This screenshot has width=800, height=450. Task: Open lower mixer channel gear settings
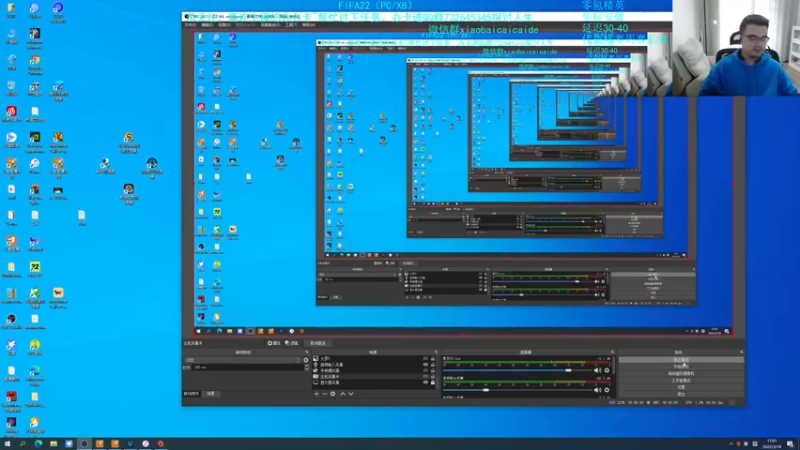pyautogui.click(x=607, y=390)
